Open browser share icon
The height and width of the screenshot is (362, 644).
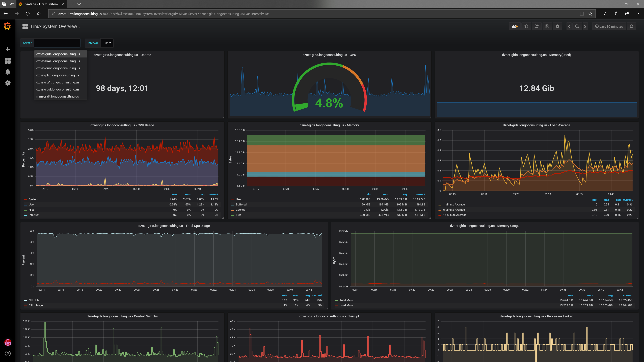point(627,14)
